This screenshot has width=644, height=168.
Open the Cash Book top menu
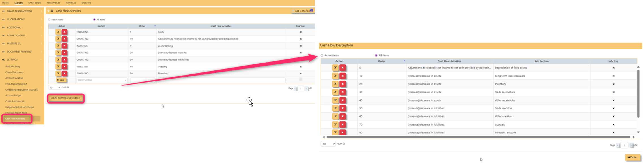(35, 3)
